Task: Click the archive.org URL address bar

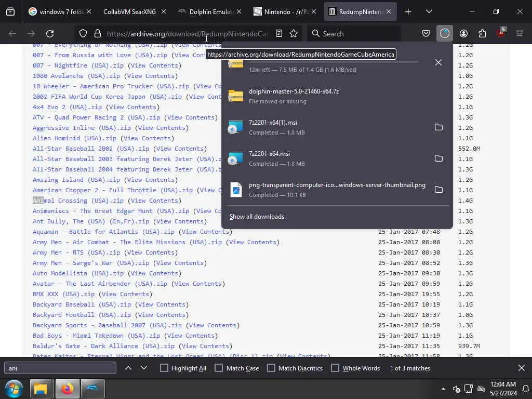Action: click(188, 34)
